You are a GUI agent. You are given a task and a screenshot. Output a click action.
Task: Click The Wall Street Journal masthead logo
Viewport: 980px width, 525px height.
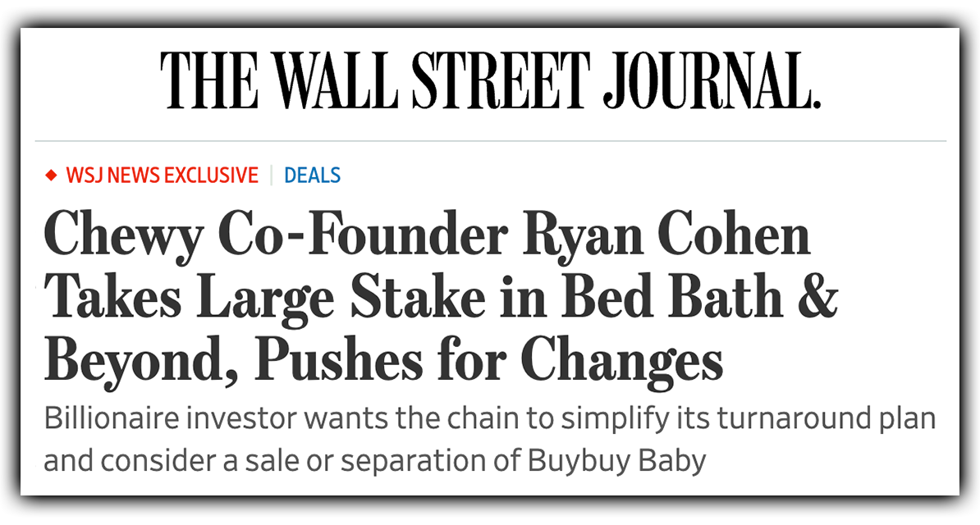(490, 80)
